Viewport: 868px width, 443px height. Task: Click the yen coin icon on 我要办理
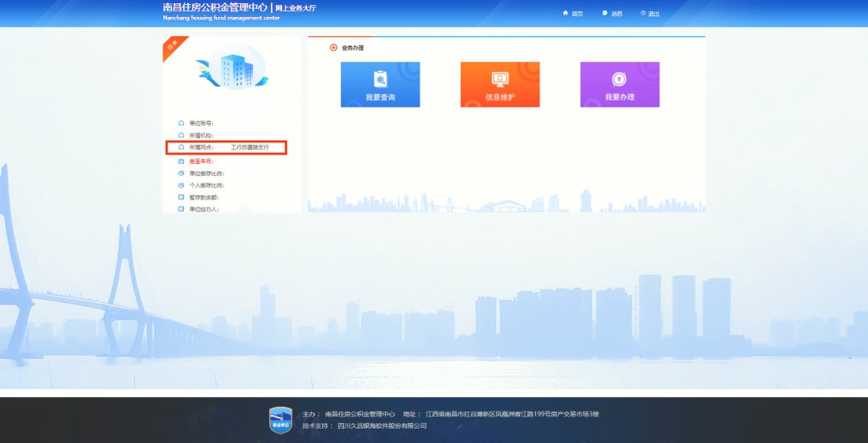click(x=620, y=79)
